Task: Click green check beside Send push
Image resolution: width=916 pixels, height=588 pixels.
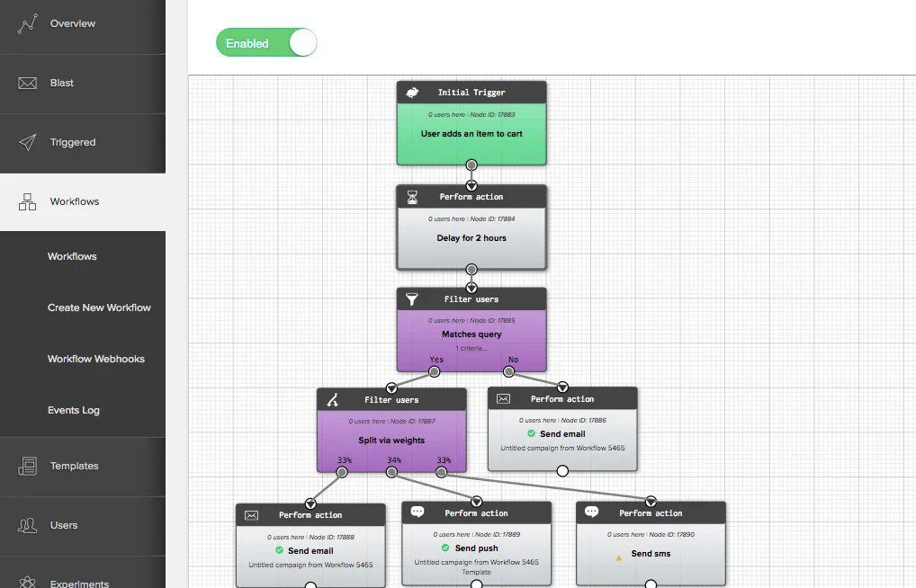Action: tap(445, 548)
